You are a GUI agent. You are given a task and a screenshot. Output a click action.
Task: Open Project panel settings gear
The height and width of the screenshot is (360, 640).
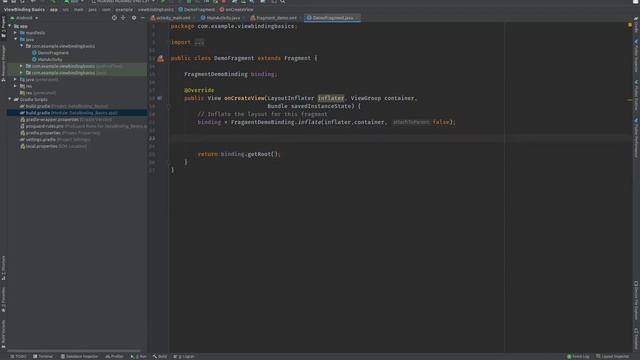point(134,18)
